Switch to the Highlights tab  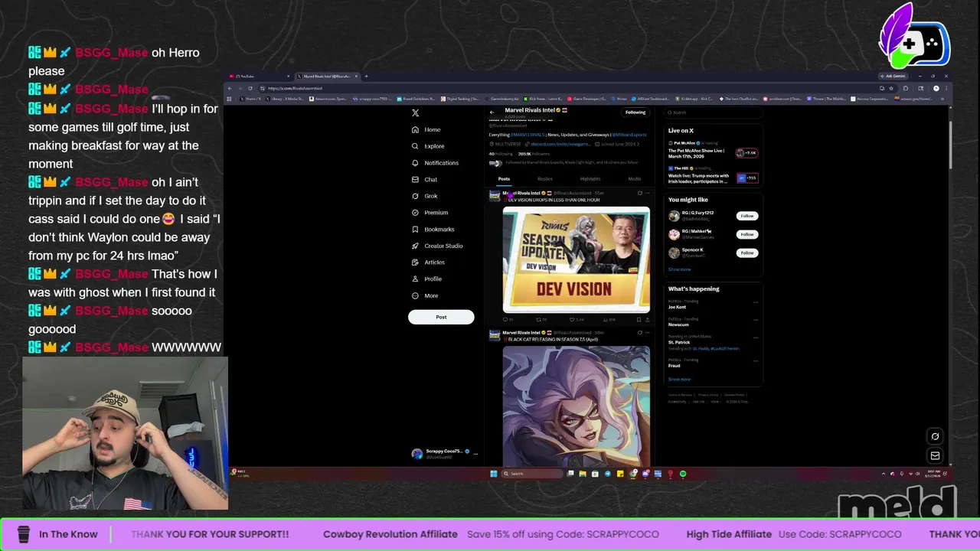pyautogui.click(x=590, y=179)
